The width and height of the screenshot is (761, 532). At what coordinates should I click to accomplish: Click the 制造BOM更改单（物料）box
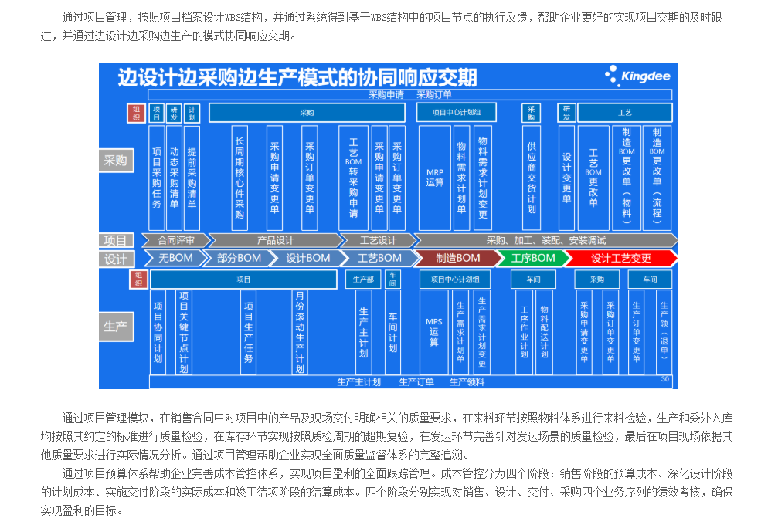click(627, 178)
